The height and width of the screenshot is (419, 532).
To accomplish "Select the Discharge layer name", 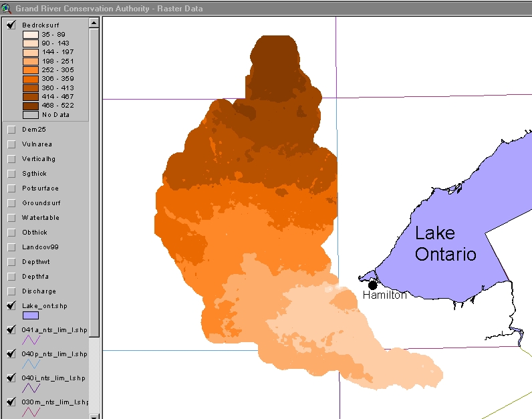I will tap(39, 291).
